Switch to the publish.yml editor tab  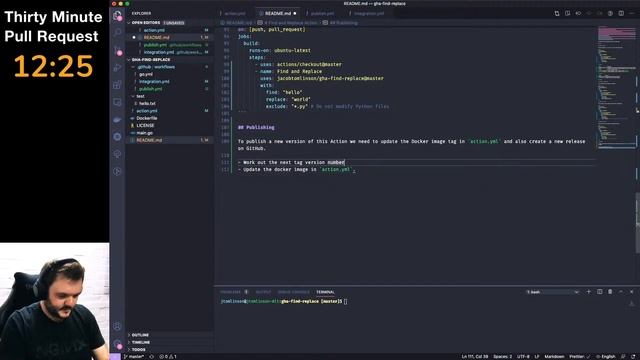[322, 13]
